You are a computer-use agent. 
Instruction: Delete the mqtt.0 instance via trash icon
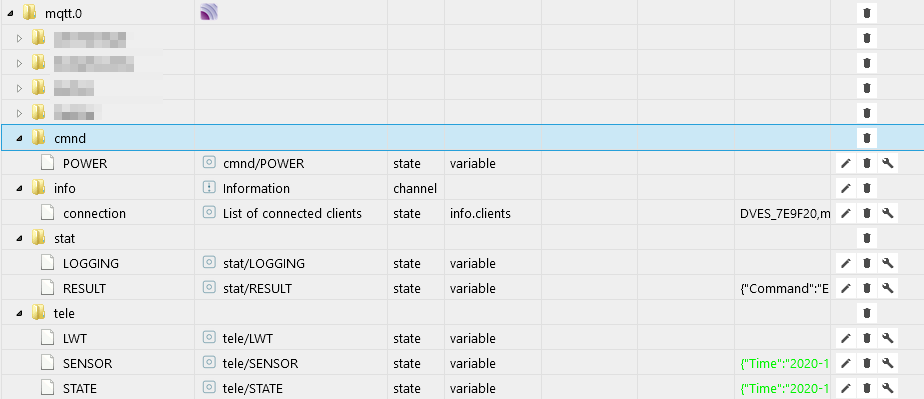[x=866, y=12]
